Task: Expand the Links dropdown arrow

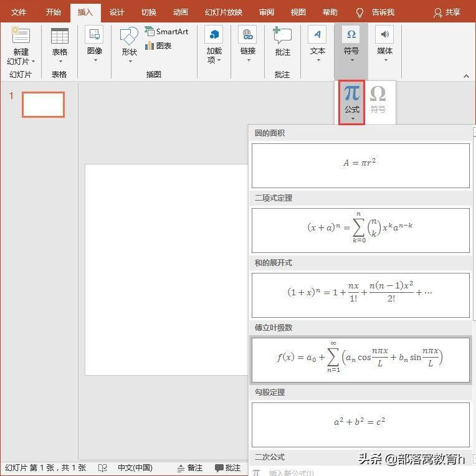Action: [249, 60]
